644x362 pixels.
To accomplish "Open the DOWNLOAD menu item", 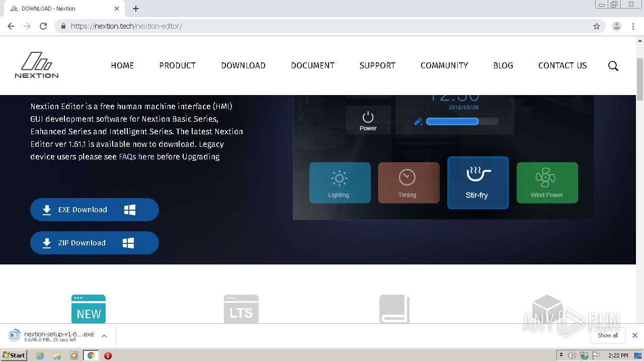I will point(244,66).
